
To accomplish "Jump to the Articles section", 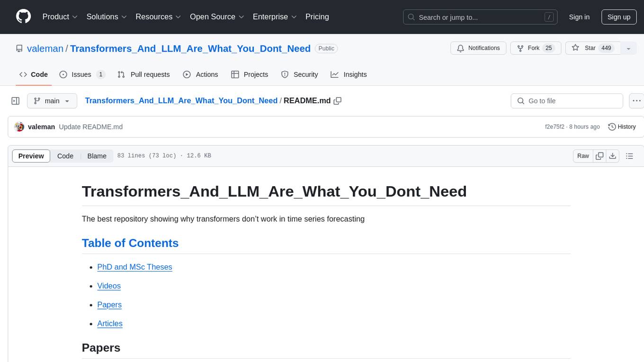I will click(x=110, y=324).
